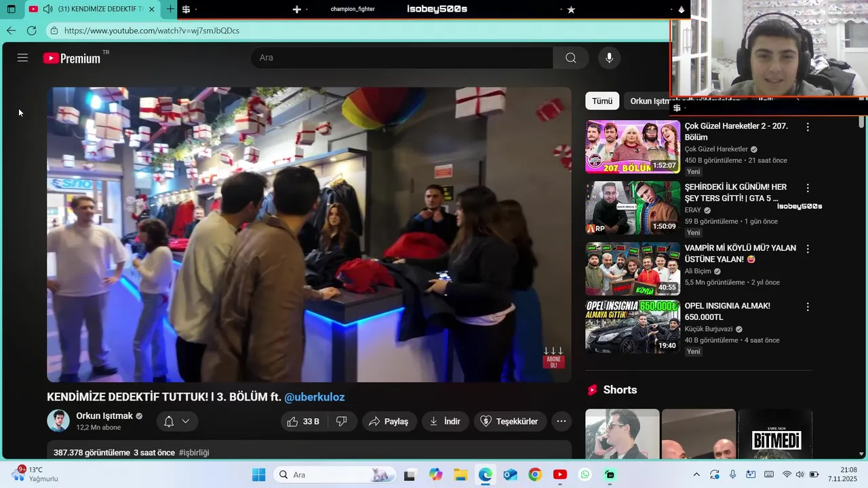Screen dimensions: 868x488
Task: Reload the page with refresh icon
Action: (31, 30)
